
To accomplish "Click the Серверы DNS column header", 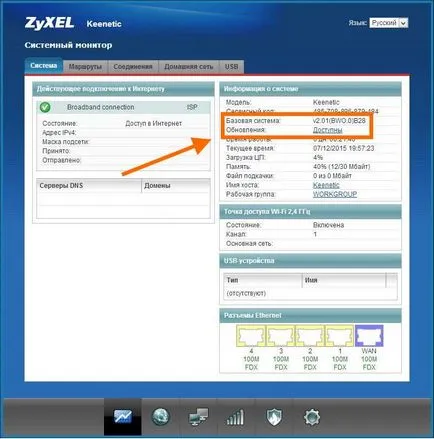I will (89, 186).
